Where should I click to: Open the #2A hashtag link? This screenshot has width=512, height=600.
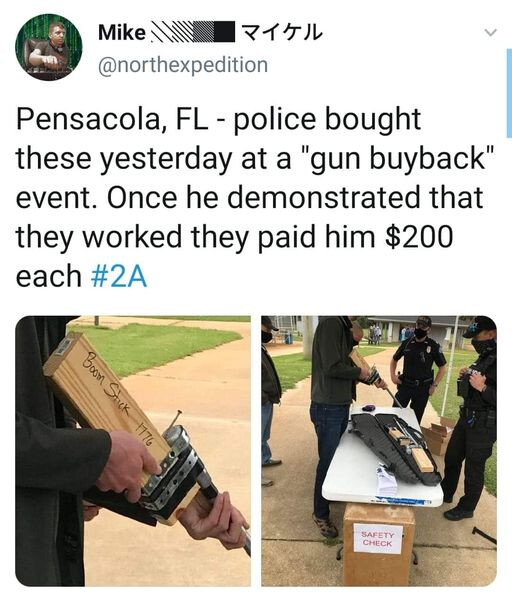coord(119,276)
